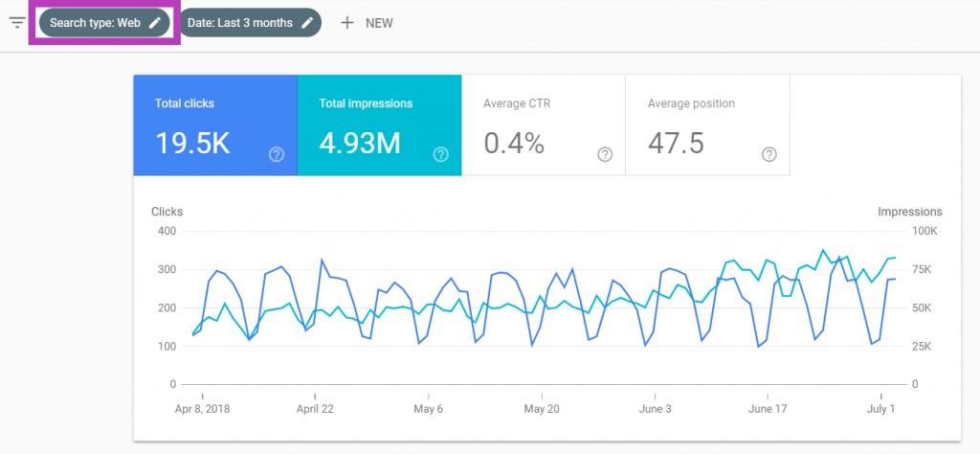This screenshot has width=980, height=454.
Task: Open help icon on Average CTR card
Action: pos(605,154)
